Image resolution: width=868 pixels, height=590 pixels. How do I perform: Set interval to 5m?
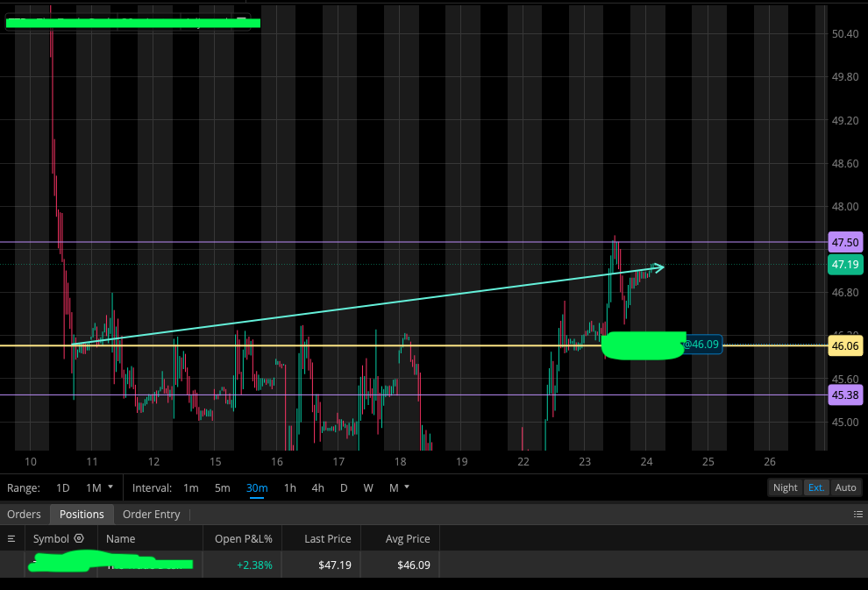tap(222, 487)
